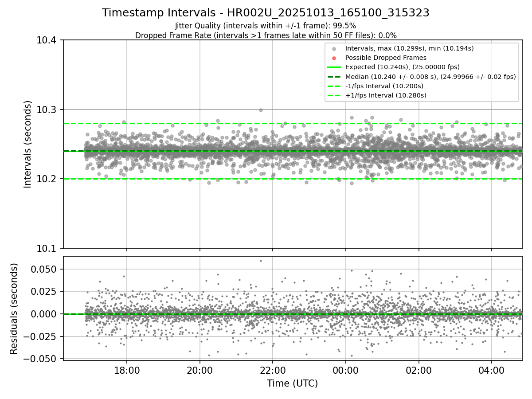
Task: Click the Time (UTC) x-axis label
Action: point(292,383)
